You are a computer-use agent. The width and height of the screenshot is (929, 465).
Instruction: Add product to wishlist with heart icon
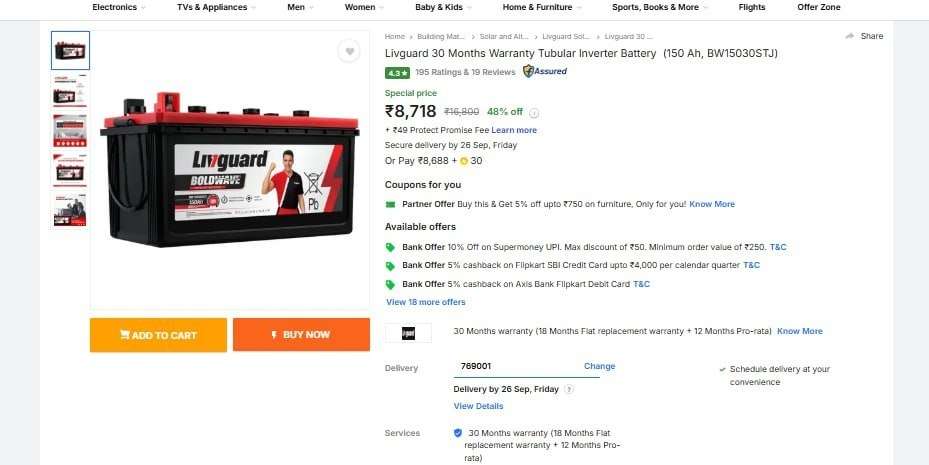coord(350,52)
